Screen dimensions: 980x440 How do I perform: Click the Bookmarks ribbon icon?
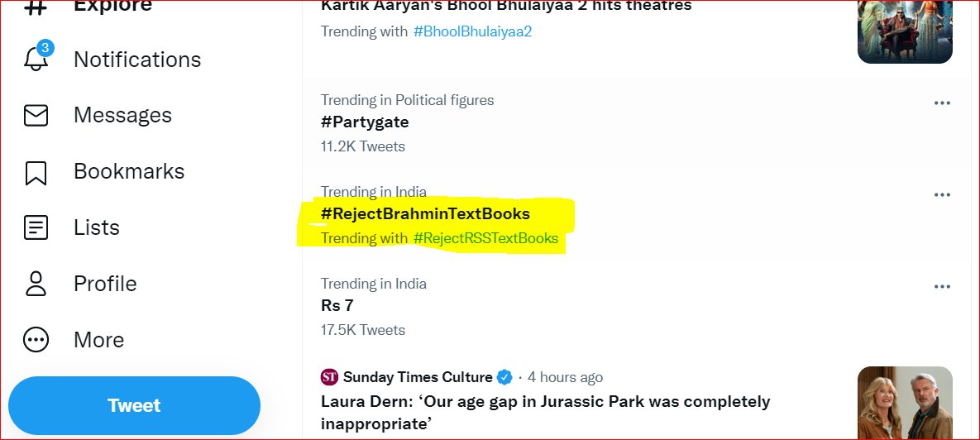pyautogui.click(x=36, y=172)
